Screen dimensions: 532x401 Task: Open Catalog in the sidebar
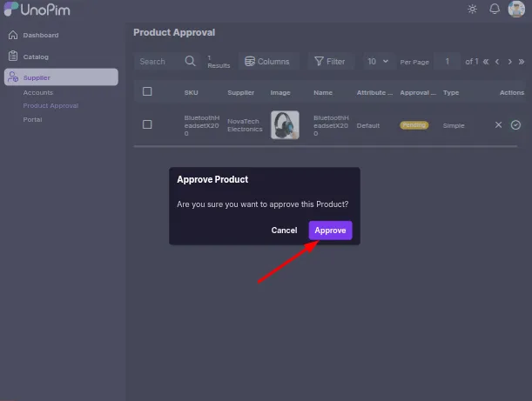(x=36, y=57)
